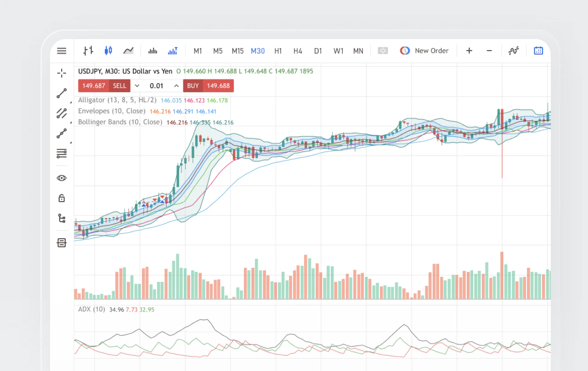This screenshot has height=371, width=588.
Task: Click the 0.01 volume input field
Action: click(x=157, y=86)
